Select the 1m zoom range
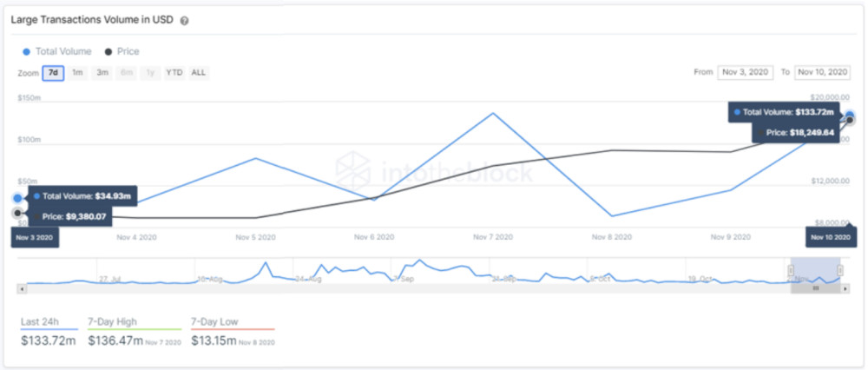The width and height of the screenshot is (868, 370). [78, 73]
